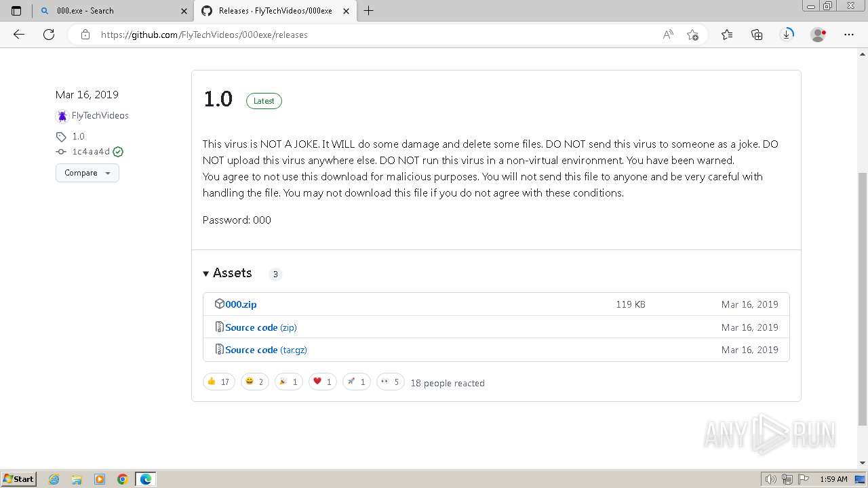Open Action Center flag icon
Screen dimensions: 868x488
pos(804,479)
